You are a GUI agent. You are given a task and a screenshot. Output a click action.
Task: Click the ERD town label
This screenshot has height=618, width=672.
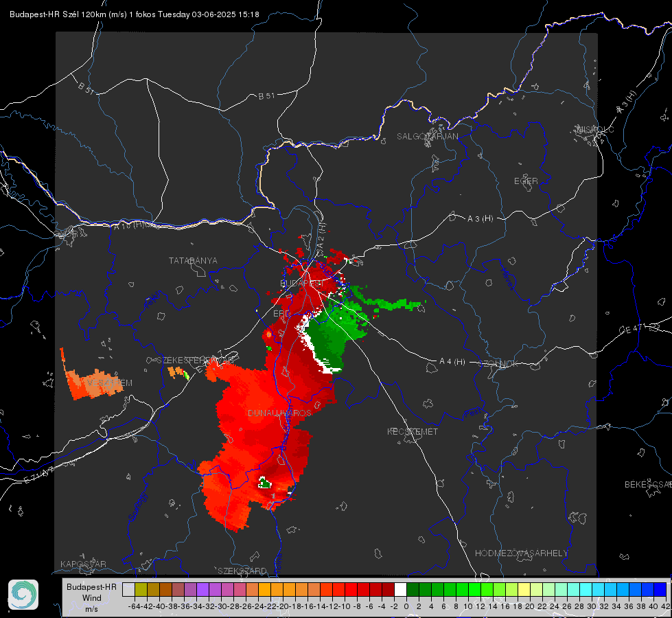(281, 314)
